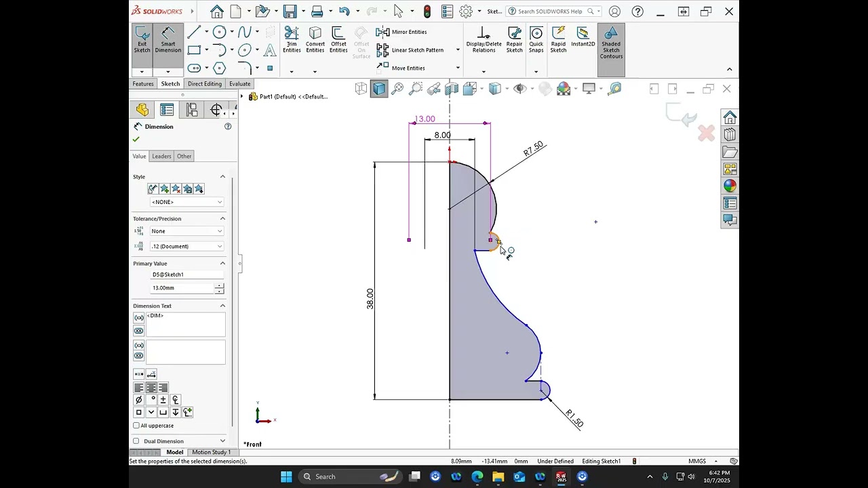
Task: Open the Linear Sketch Pattern dropdown arrow
Action: coord(458,50)
